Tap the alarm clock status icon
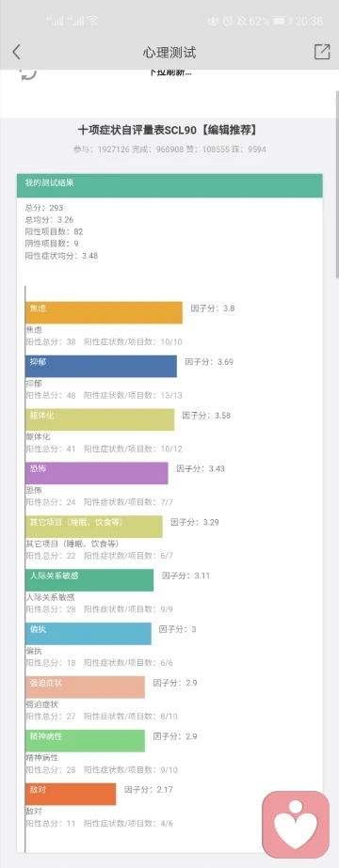The image size is (339, 868). pyautogui.click(x=228, y=21)
